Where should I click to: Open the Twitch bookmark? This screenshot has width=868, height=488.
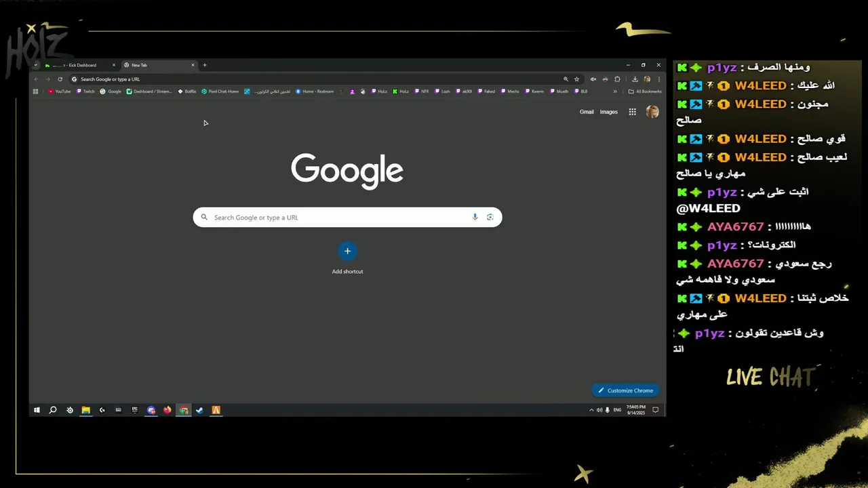click(x=86, y=91)
